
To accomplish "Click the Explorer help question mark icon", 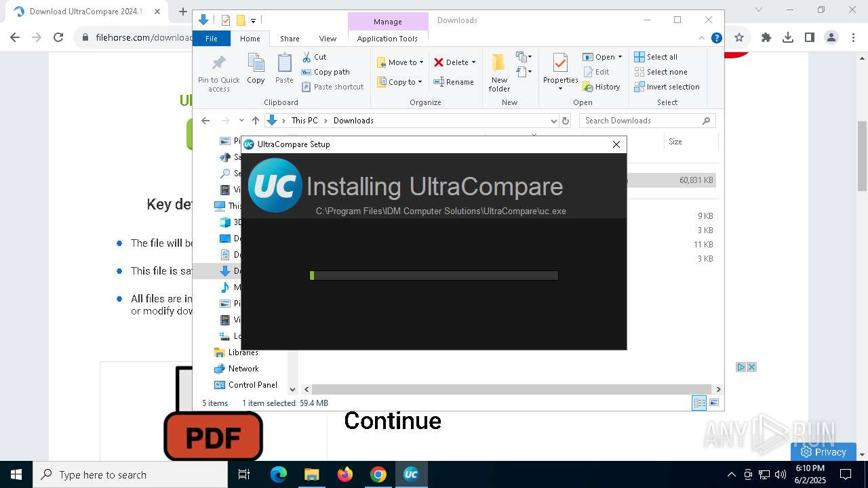I will tap(716, 39).
